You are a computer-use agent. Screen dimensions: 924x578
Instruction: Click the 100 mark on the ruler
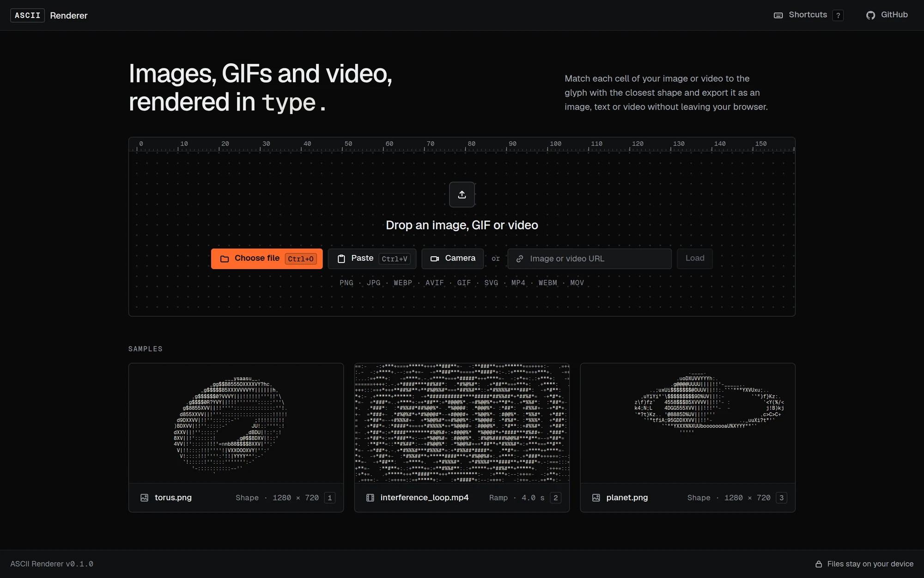pos(555,144)
